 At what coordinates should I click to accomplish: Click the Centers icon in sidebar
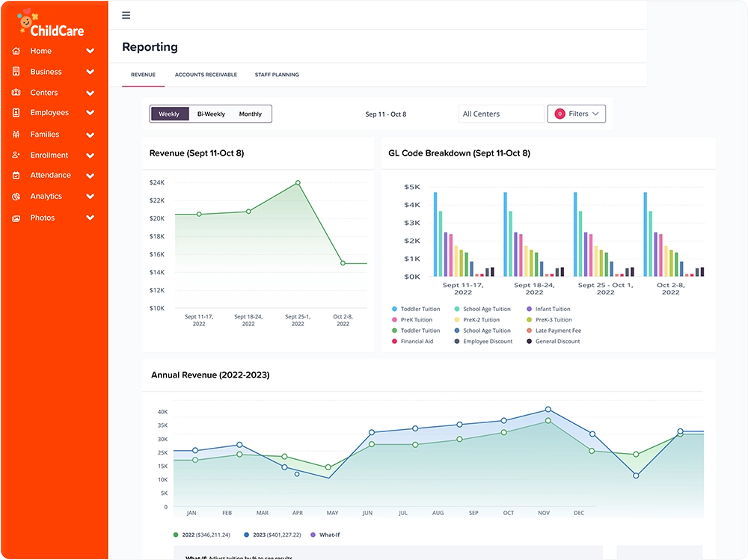tap(16, 93)
